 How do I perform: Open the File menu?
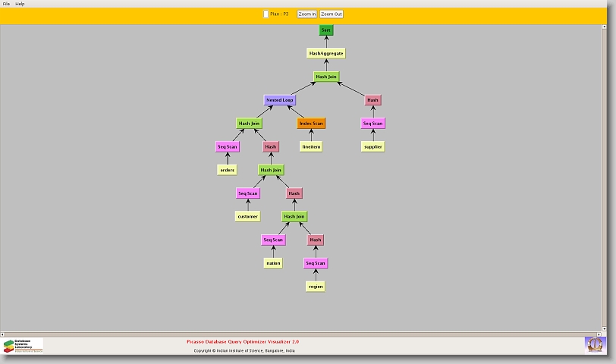tap(6, 4)
